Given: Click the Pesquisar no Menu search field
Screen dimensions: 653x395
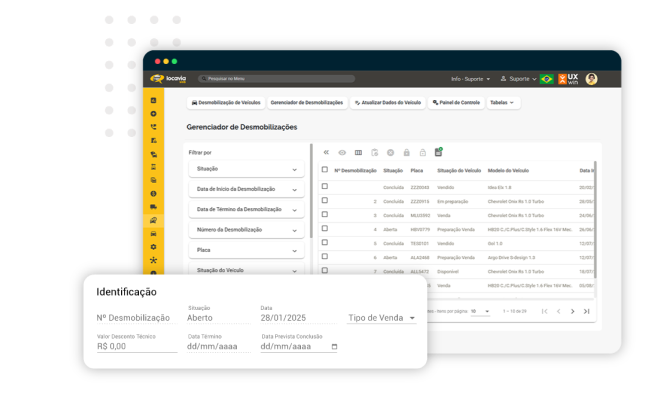Looking at the screenshot, I should pyautogui.click(x=277, y=79).
